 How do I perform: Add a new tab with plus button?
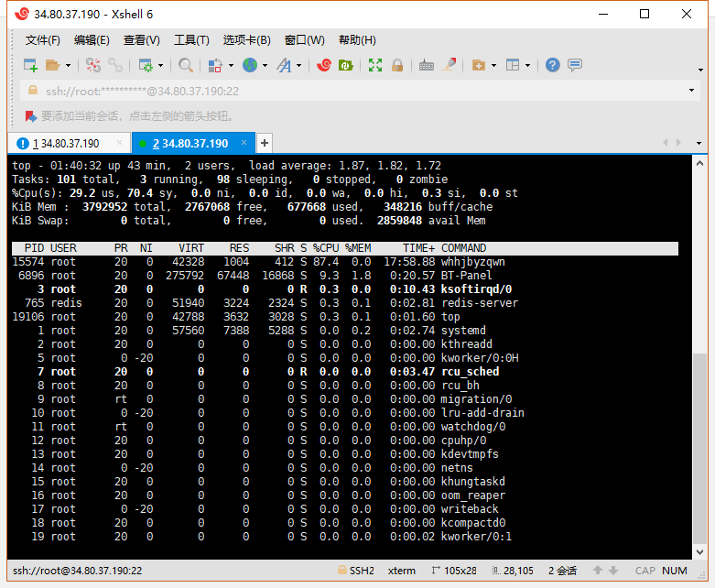265,143
